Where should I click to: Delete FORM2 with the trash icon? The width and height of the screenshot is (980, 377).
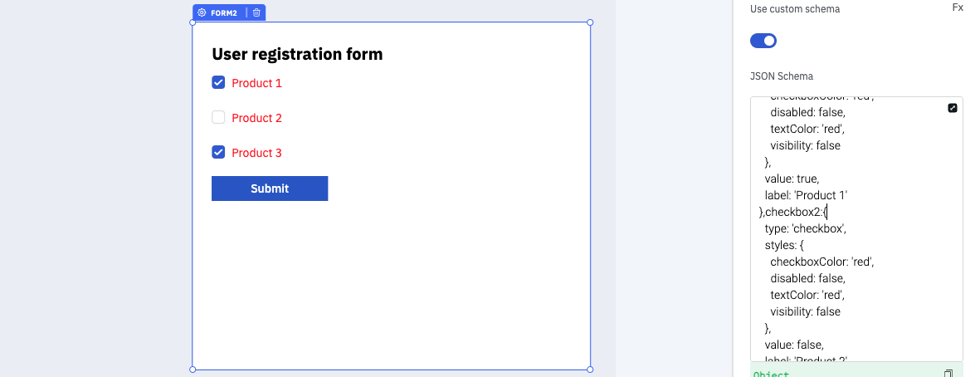256,12
